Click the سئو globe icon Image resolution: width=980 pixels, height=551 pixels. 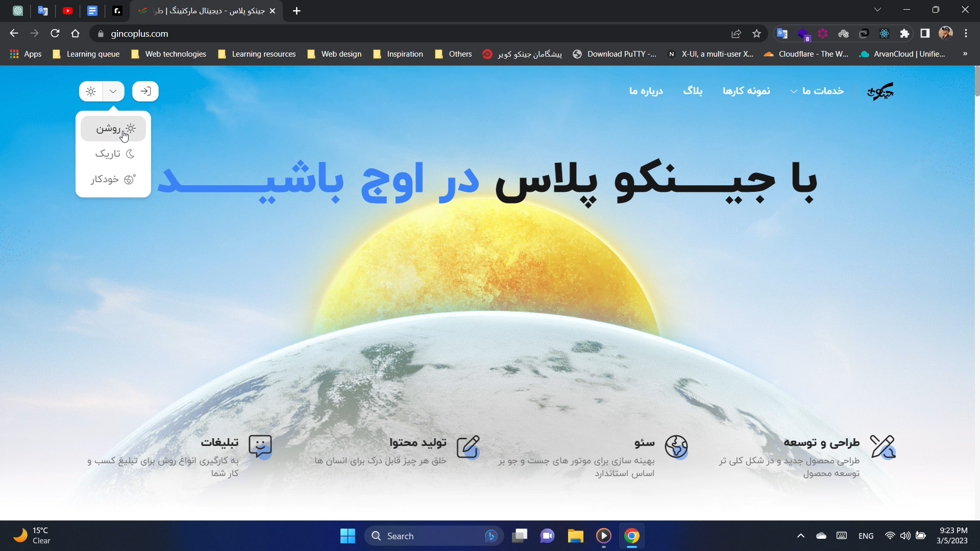point(676,447)
